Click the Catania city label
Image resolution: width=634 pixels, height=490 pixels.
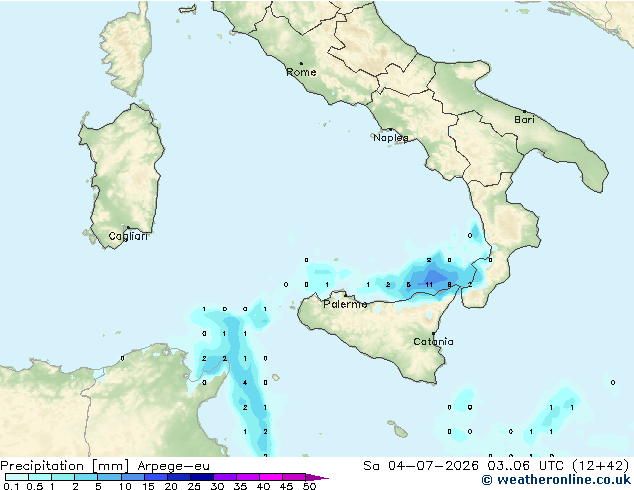pos(433,342)
